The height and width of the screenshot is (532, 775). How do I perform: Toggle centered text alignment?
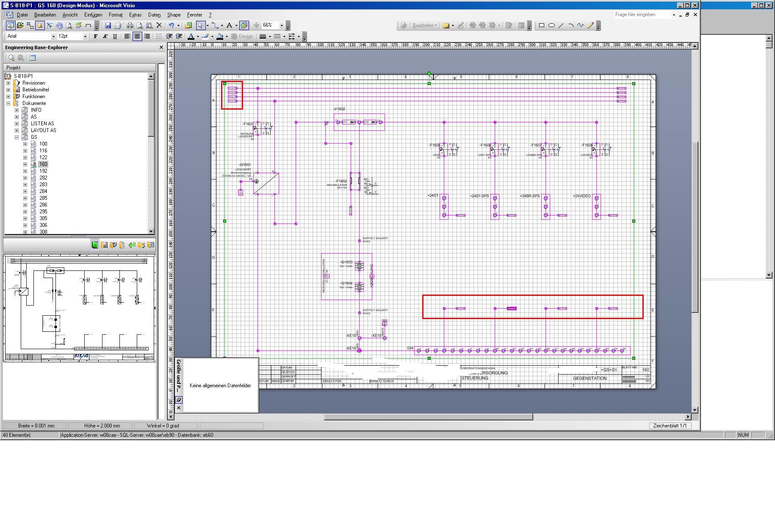click(137, 36)
